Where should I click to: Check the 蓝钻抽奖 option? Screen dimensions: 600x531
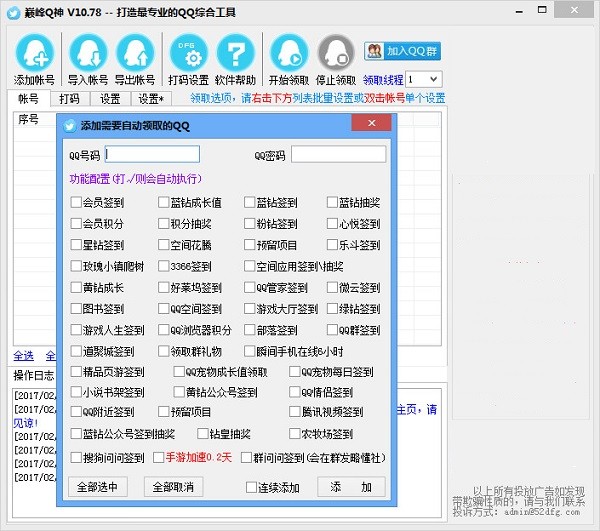click(332, 202)
